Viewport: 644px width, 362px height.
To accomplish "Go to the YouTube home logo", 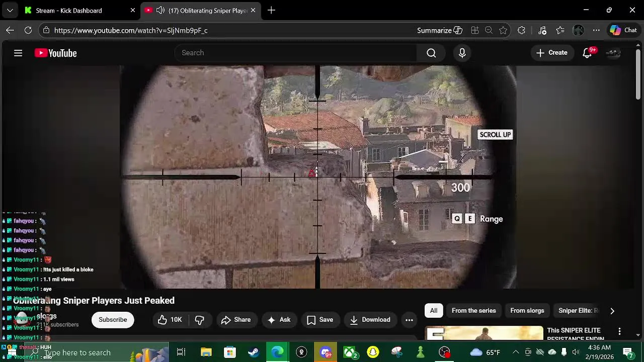I will point(55,53).
